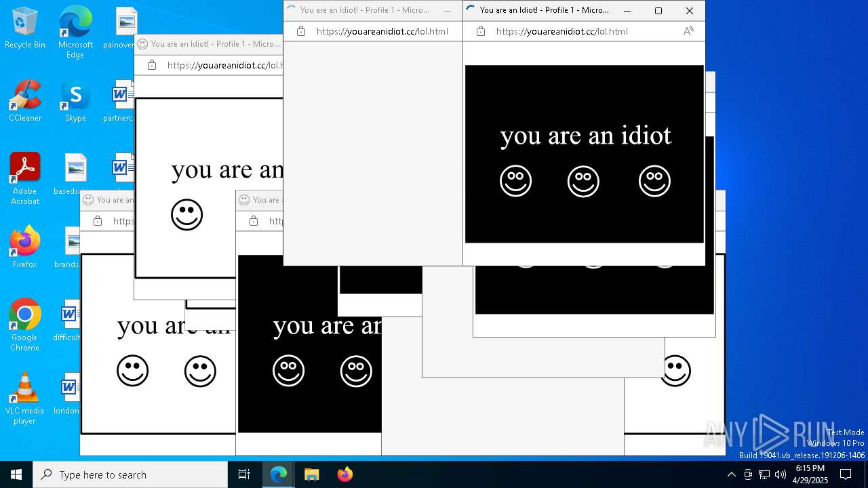Maximize the front You are an Idiot window
Viewport: 868px width, 488px height.
click(x=658, y=11)
